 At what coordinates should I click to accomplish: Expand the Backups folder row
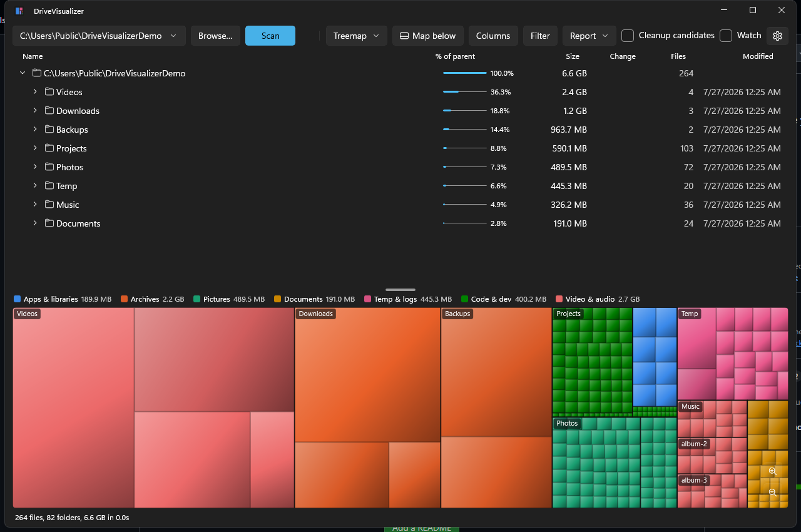click(x=35, y=130)
